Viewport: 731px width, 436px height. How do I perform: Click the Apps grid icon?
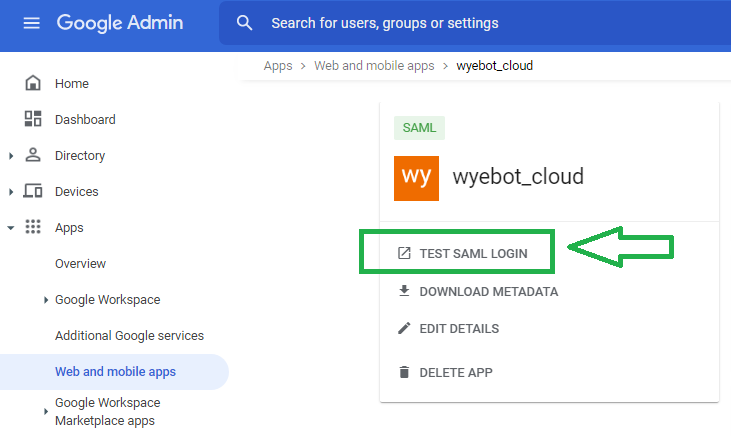point(33,227)
